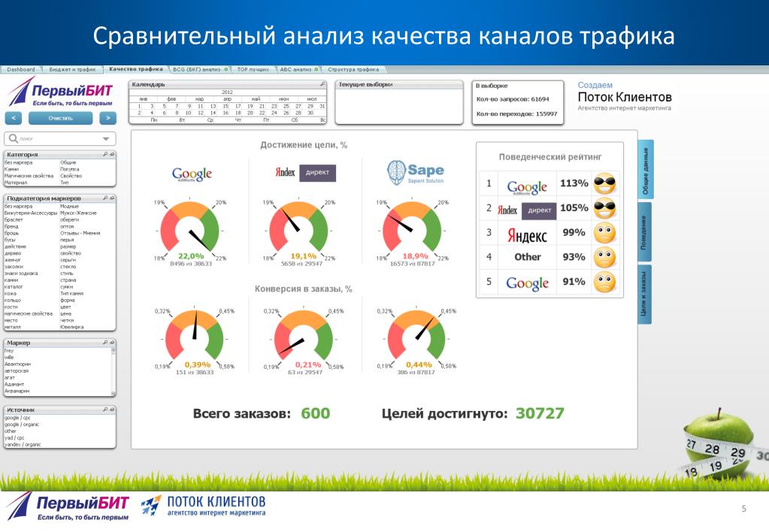Screen dimensions: 769x532
Task: Click the Маркер list scrollbar
Action: click(x=114, y=372)
